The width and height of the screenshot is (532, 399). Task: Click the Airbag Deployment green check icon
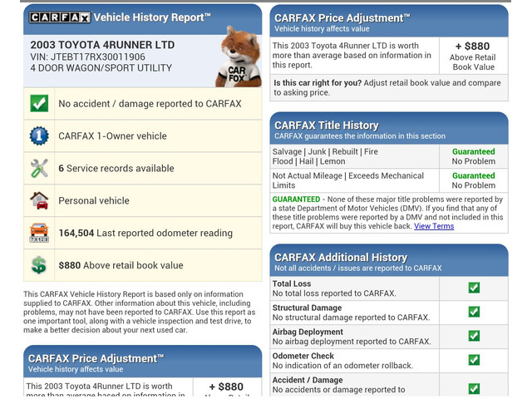[474, 336]
